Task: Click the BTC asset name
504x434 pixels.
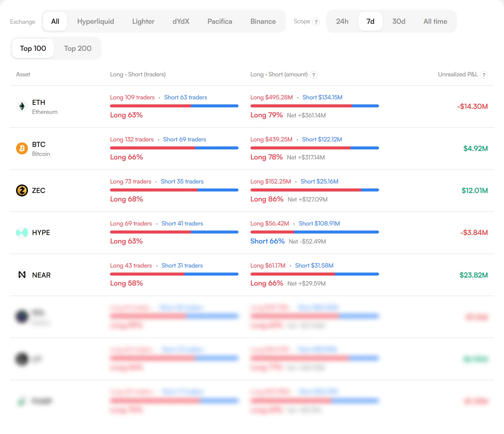Action: (39, 144)
